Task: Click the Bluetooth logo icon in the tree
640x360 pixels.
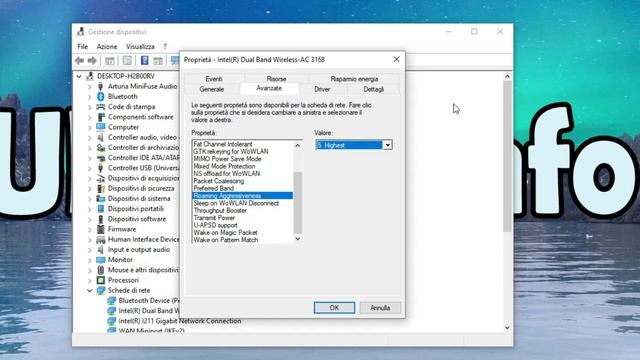Action: (x=100, y=96)
